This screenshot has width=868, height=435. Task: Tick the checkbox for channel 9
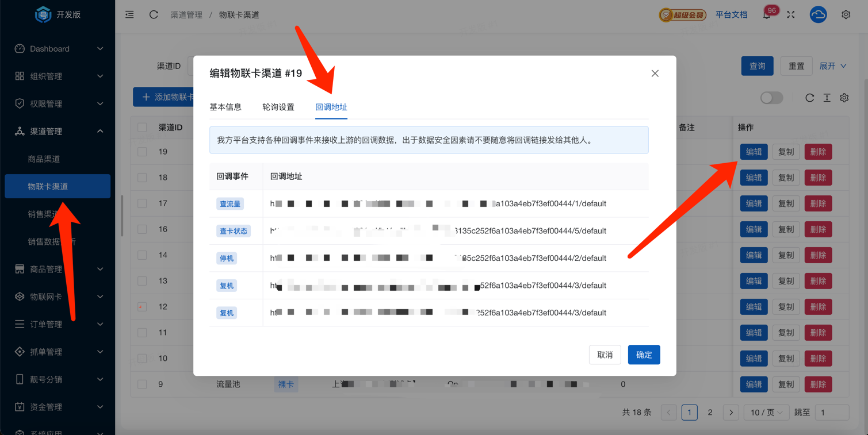[142, 384]
